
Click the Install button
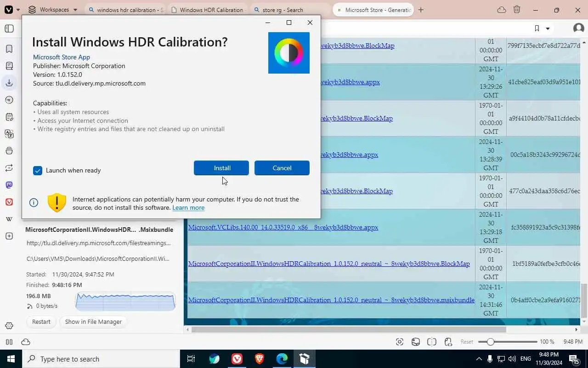point(221,168)
